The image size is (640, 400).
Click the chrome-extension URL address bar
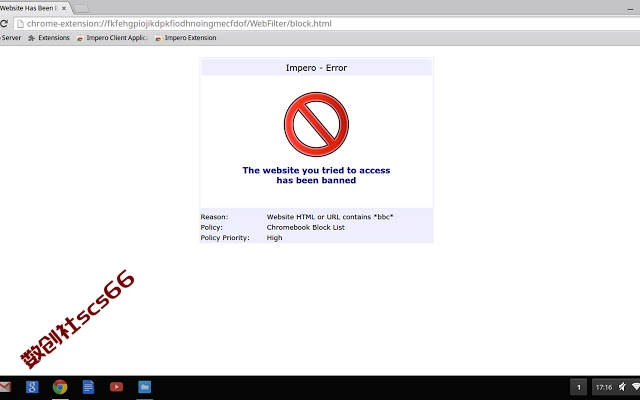tap(327, 24)
